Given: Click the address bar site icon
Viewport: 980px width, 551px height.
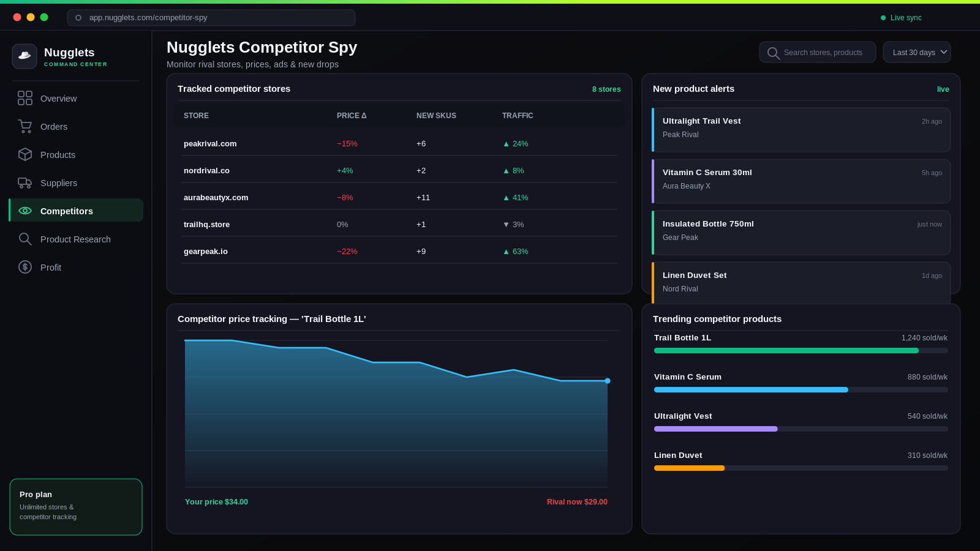Looking at the screenshot, I should pyautogui.click(x=78, y=18).
